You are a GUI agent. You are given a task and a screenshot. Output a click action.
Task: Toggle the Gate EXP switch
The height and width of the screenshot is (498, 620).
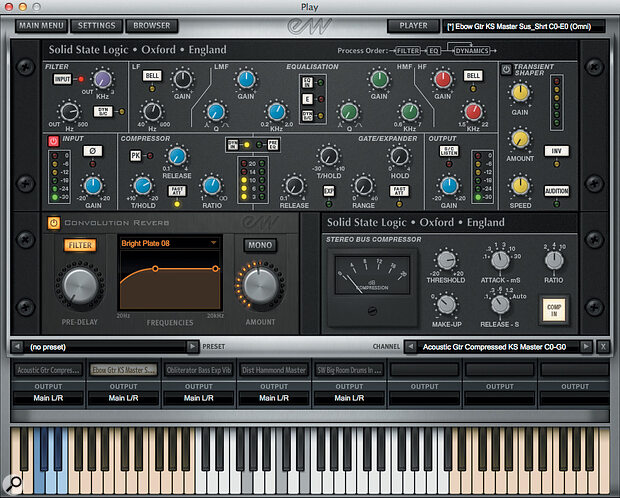(329, 191)
